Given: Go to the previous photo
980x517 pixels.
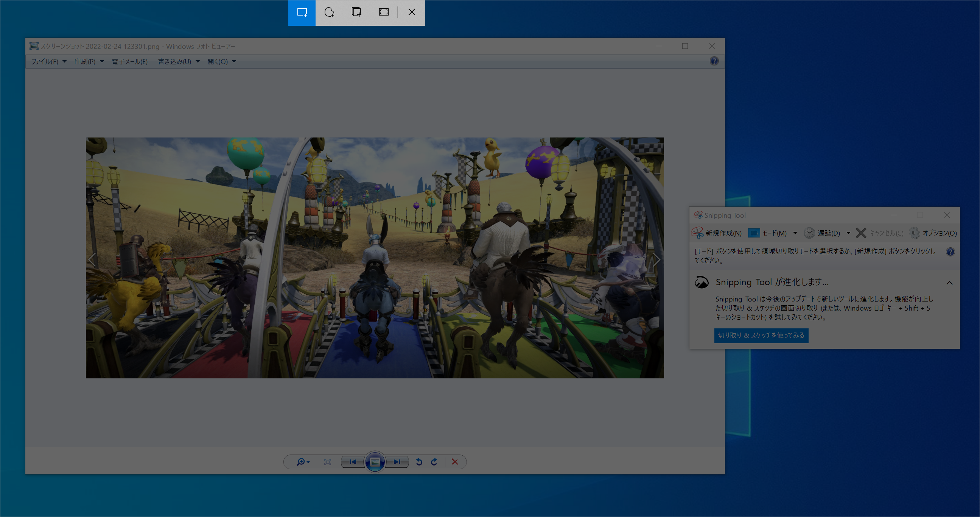Looking at the screenshot, I should (x=353, y=462).
